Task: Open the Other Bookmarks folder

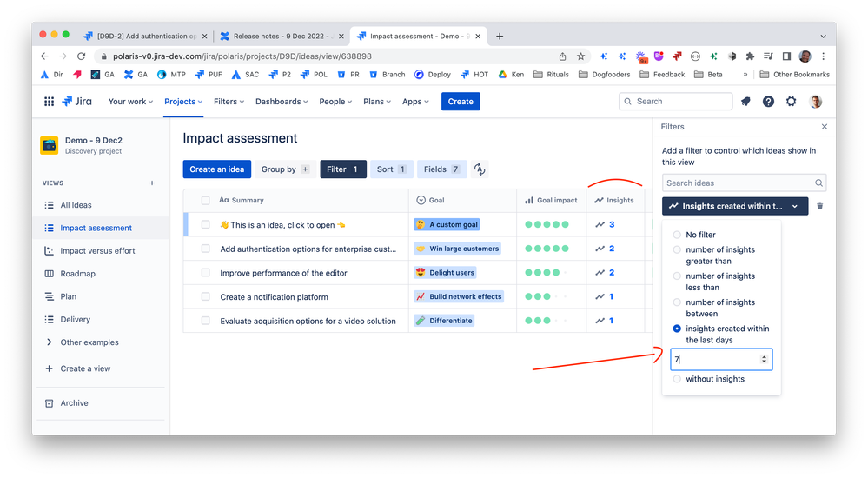Action: pyautogui.click(x=794, y=74)
